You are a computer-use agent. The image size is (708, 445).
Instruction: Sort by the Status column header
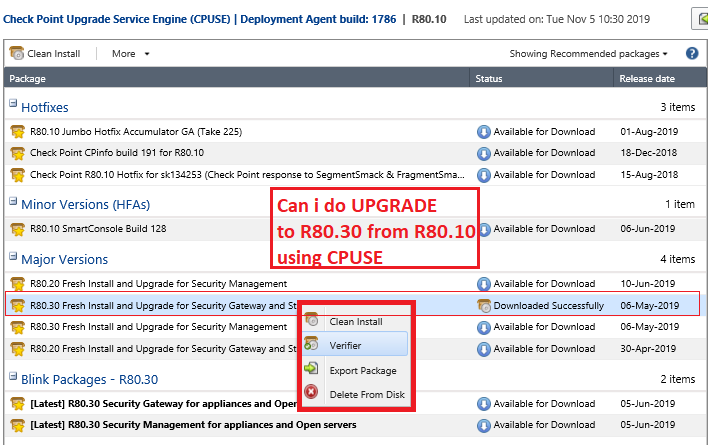tap(541, 78)
